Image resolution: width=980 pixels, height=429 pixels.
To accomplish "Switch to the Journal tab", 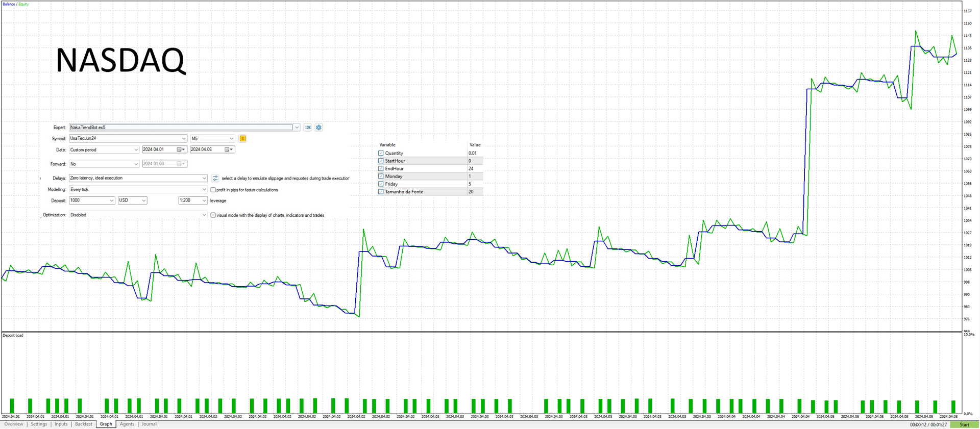I will tap(149, 424).
